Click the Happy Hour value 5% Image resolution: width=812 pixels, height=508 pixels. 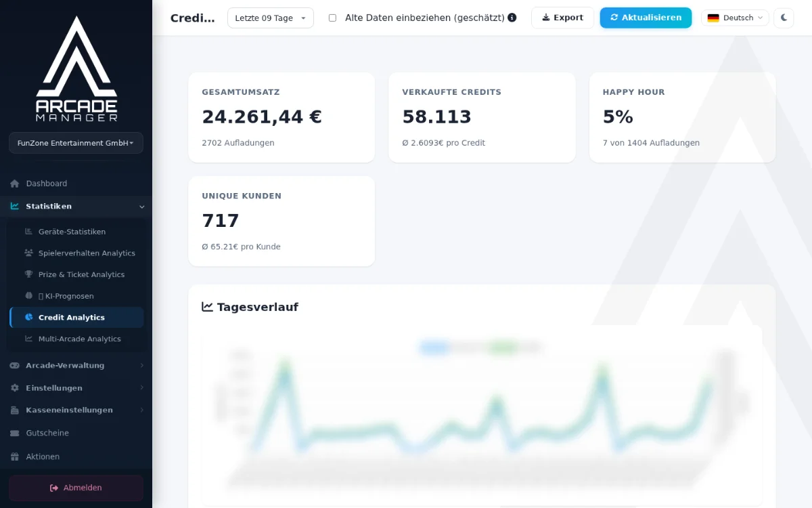coord(618,117)
